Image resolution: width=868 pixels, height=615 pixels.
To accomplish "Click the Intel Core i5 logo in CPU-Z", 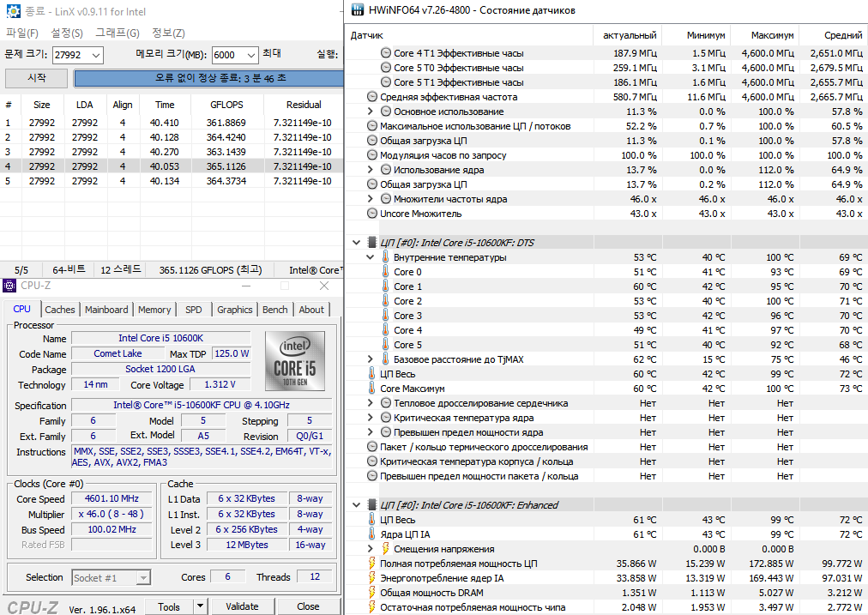I will (x=295, y=362).
